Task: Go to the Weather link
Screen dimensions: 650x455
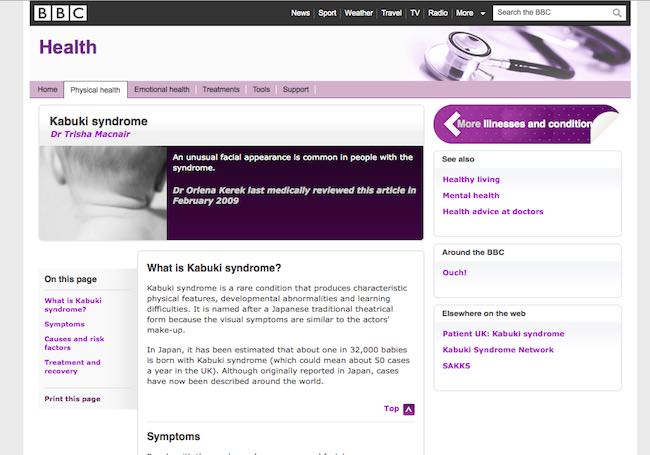Action: pyautogui.click(x=357, y=13)
